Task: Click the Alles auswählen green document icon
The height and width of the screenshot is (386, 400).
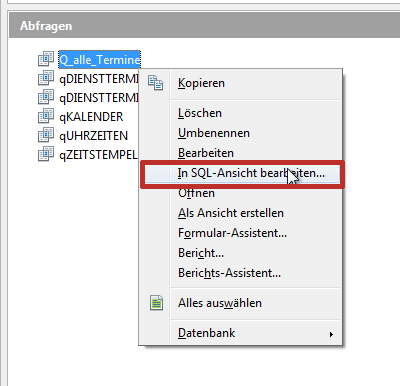Action: [156, 303]
